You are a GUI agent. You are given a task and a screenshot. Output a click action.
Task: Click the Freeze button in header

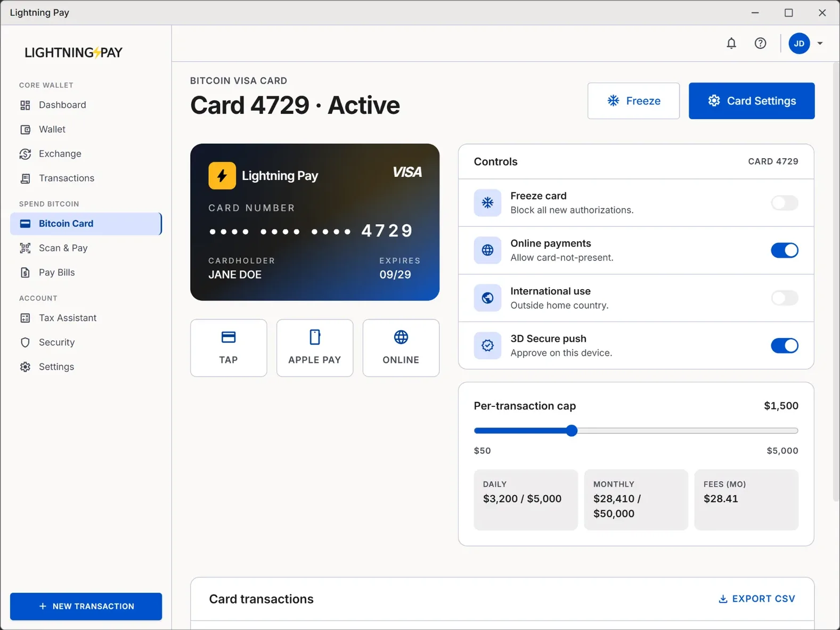[x=633, y=101]
